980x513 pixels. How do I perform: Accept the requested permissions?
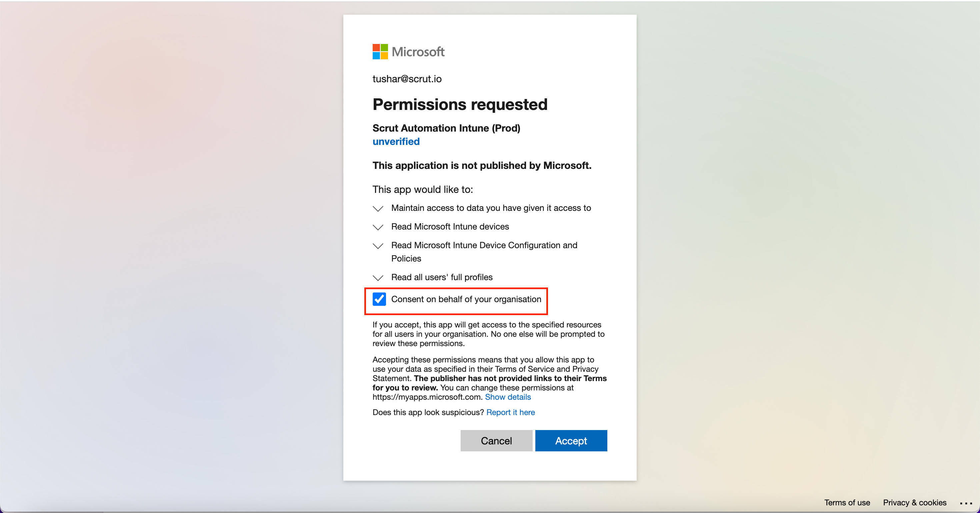pyautogui.click(x=571, y=441)
